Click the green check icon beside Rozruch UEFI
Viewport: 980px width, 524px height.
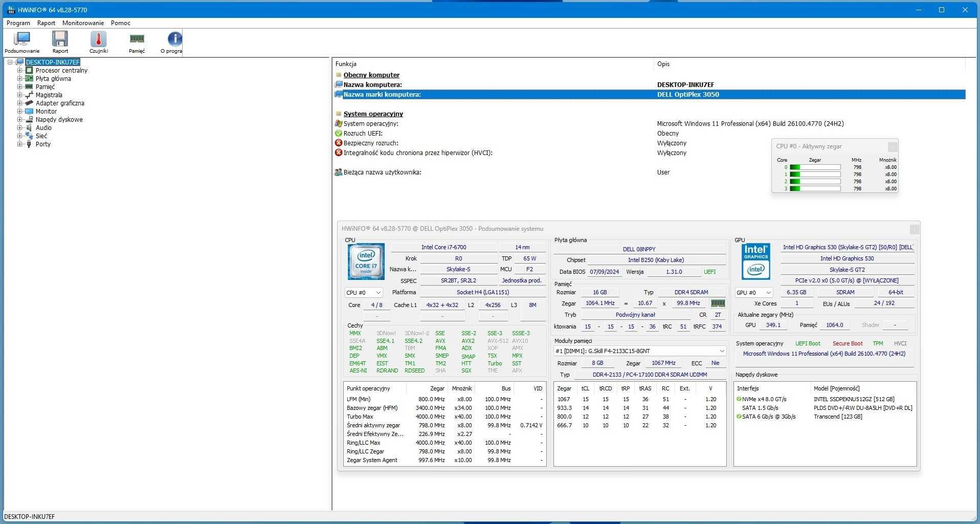tap(338, 134)
